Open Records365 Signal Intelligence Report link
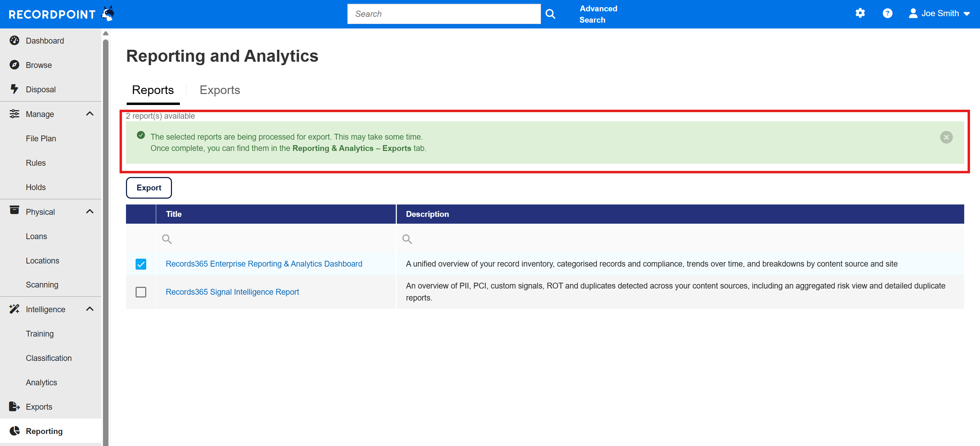The image size is (980, 446). 232,292
